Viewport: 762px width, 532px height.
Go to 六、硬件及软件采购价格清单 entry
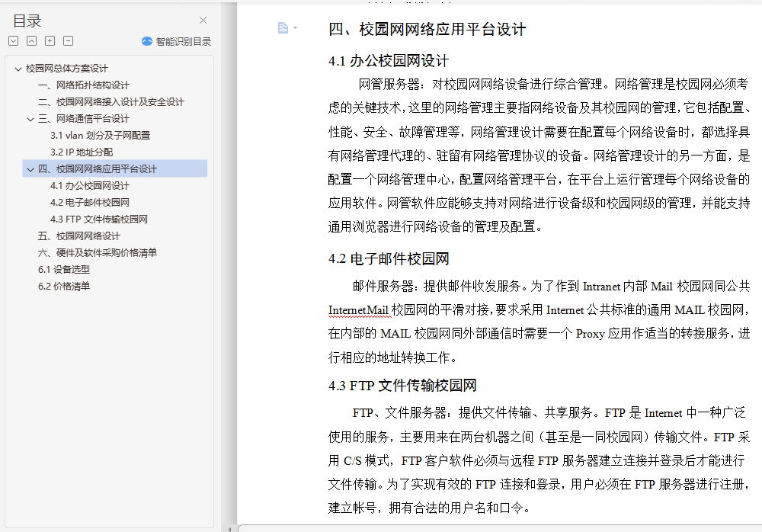click(x=98, y=253)
